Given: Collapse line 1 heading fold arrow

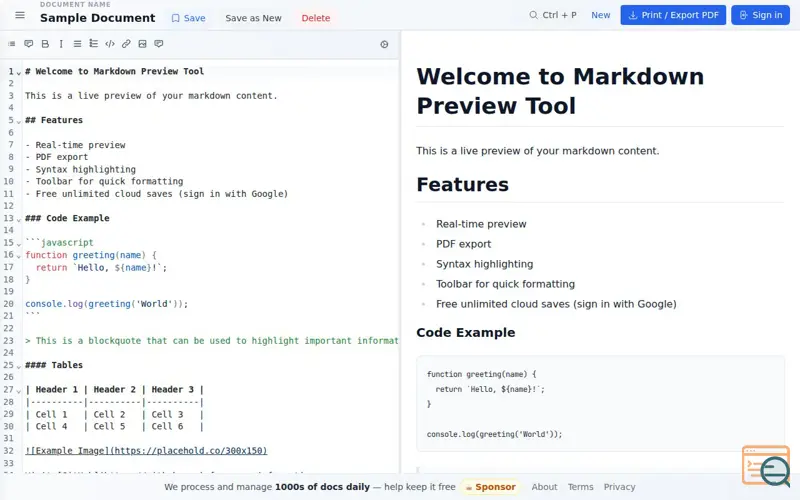Looking at the screenshot, I should [18, 72].
